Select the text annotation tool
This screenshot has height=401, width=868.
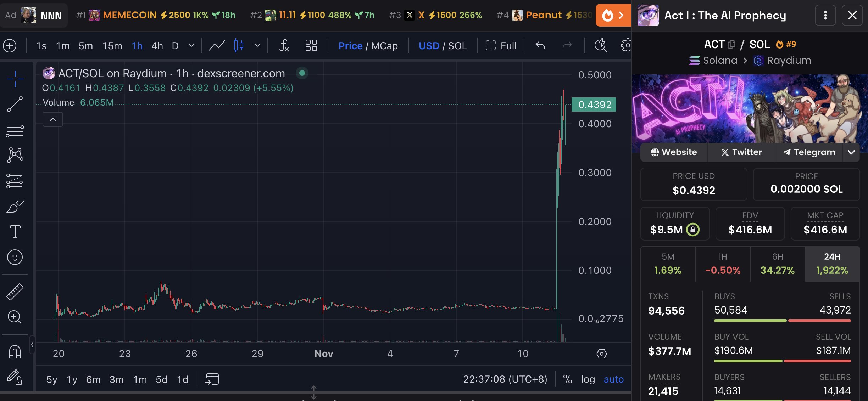coord(15,232)
